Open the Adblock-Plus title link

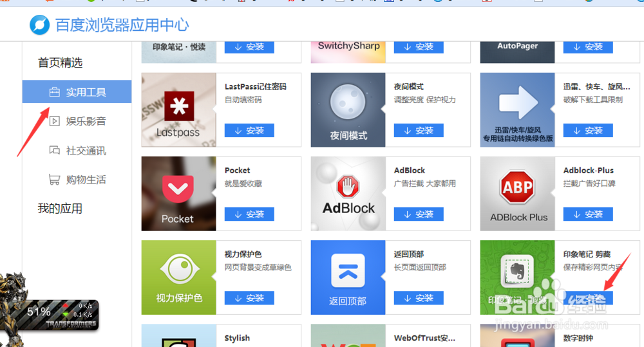tap(589, 171)
